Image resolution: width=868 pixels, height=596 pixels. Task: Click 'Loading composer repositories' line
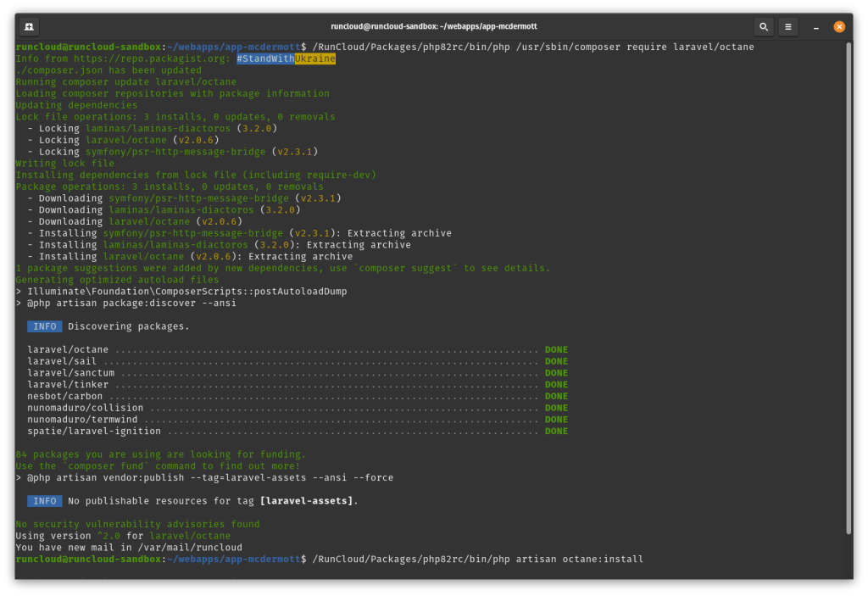click(x=172, y=93)
